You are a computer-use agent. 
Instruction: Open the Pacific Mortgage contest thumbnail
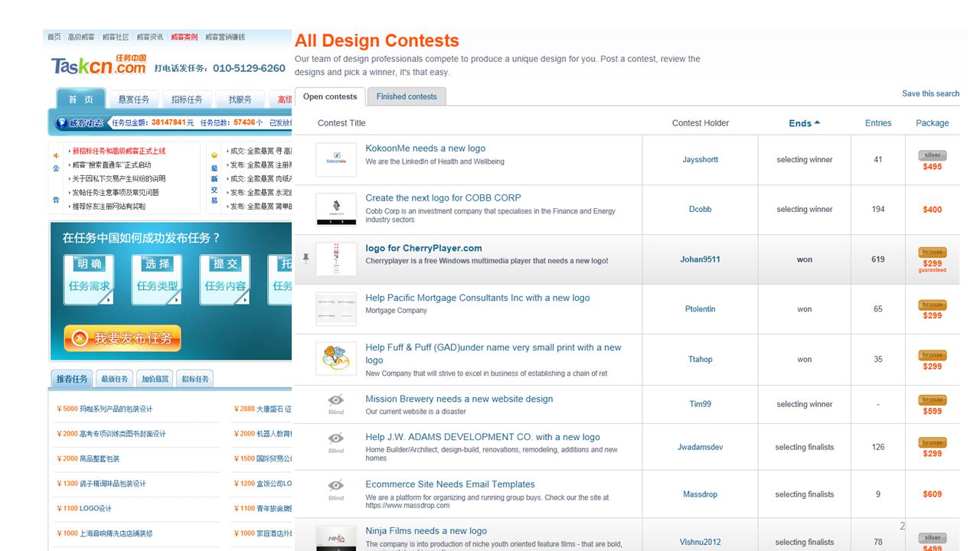(x=336, y=309)
